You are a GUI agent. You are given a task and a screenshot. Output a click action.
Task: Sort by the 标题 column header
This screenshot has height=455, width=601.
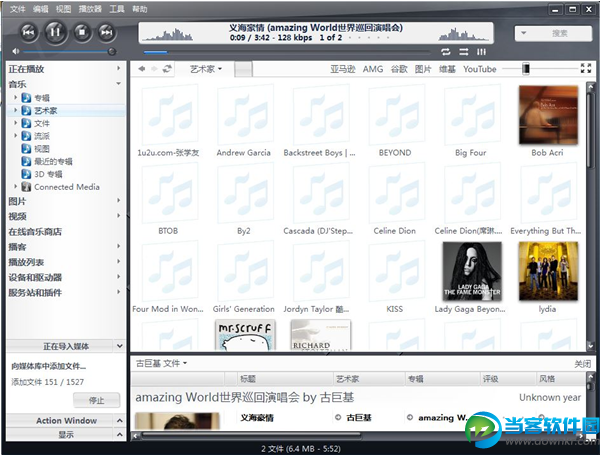pyautogui.click(x=285, y=379)
